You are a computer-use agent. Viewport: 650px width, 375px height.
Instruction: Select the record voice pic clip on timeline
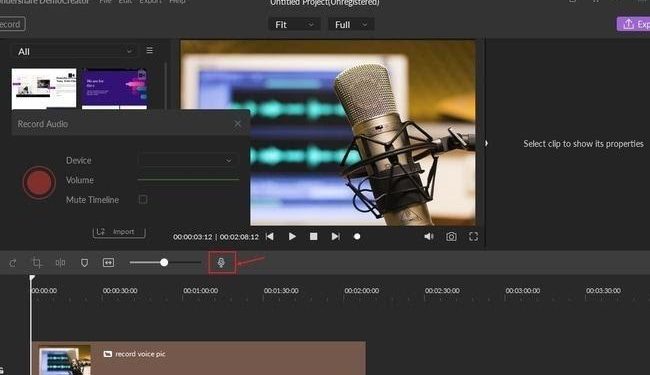point(199,358)
